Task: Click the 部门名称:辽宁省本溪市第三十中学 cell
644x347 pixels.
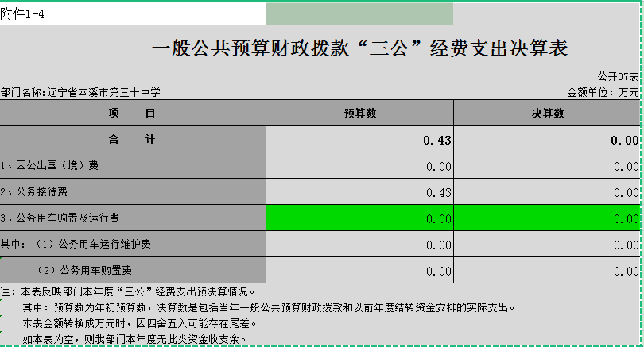Action: coord(80,92)
